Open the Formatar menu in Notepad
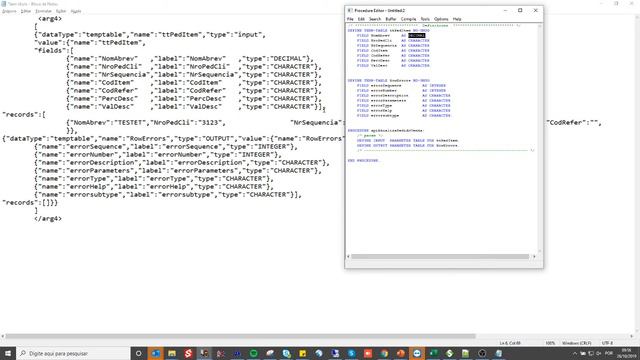 tap(43, 11)
